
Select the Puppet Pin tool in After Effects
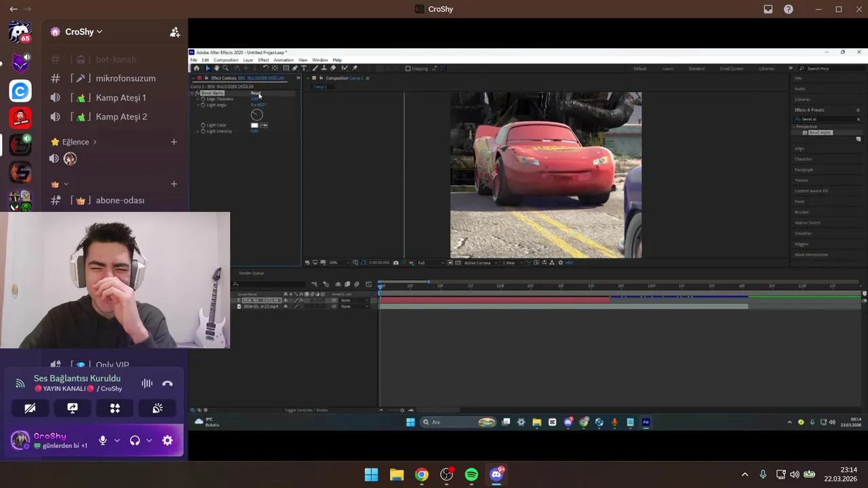click(354, 68)
